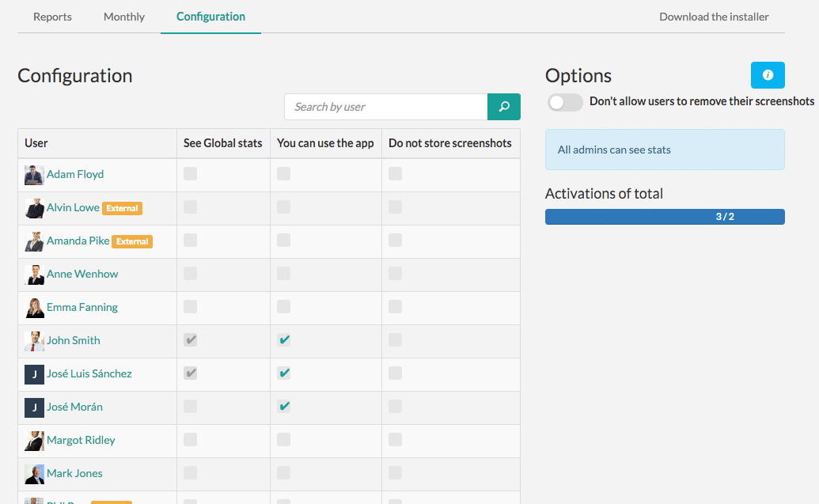819x504 pixels.
Task: Open José Luis Sánchez's profile link
Action: [x=87, y=373]
